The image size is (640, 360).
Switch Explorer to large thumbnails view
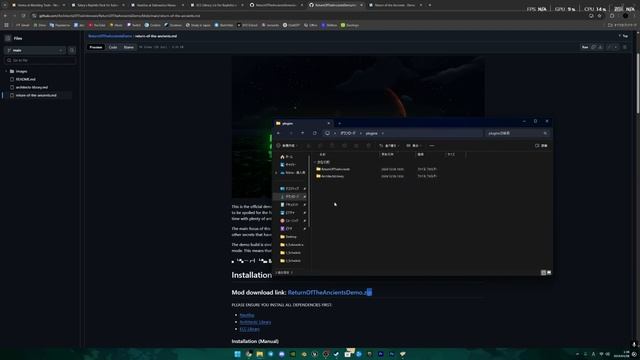point(549,272)
